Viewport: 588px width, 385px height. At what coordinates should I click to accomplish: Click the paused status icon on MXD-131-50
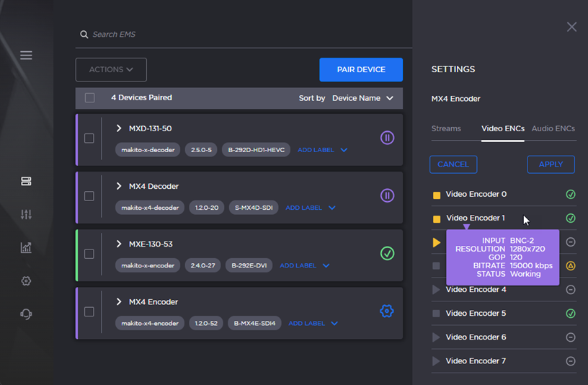[x=387, y=138]
